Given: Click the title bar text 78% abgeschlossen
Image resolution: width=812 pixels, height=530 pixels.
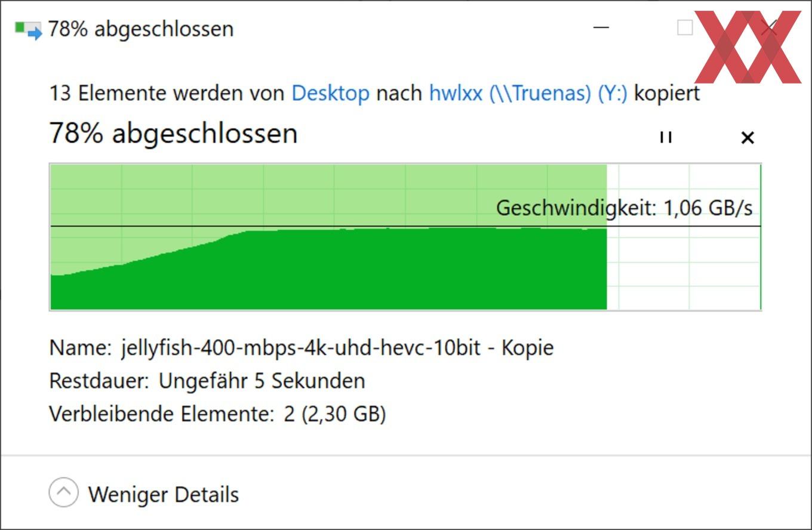Looking at the screenshot, I should pos(141,29).
